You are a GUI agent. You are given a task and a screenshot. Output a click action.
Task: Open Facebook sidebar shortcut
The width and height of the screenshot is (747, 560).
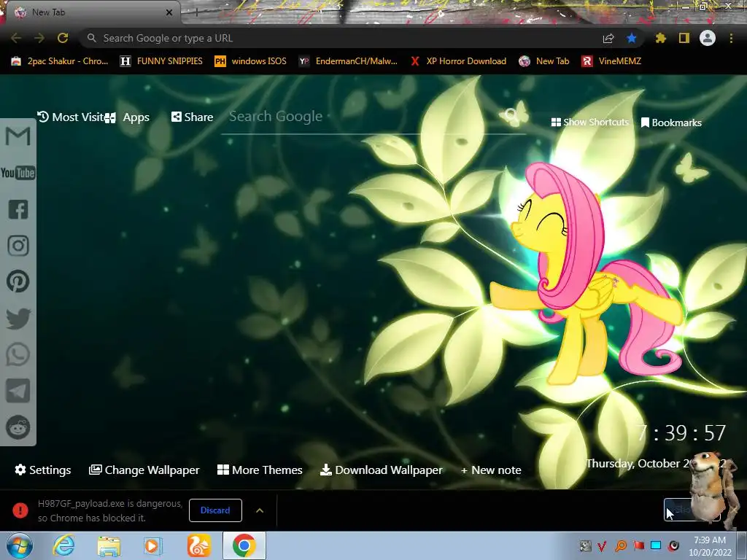(18, 209)
